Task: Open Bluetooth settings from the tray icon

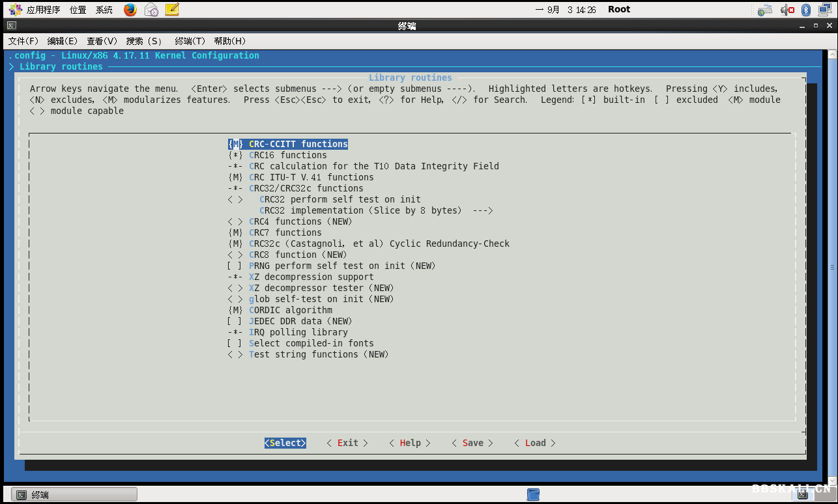Action: [x=805, y=9]
